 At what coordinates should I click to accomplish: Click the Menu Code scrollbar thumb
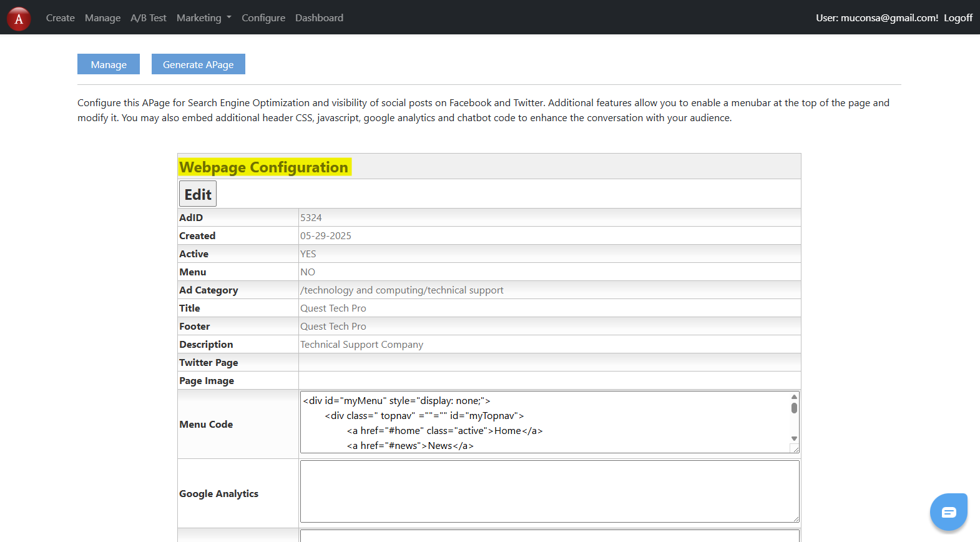pos(794,408)
